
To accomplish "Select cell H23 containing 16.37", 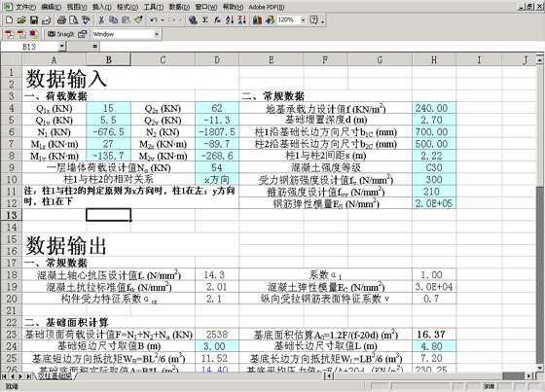I will point(434,335).
